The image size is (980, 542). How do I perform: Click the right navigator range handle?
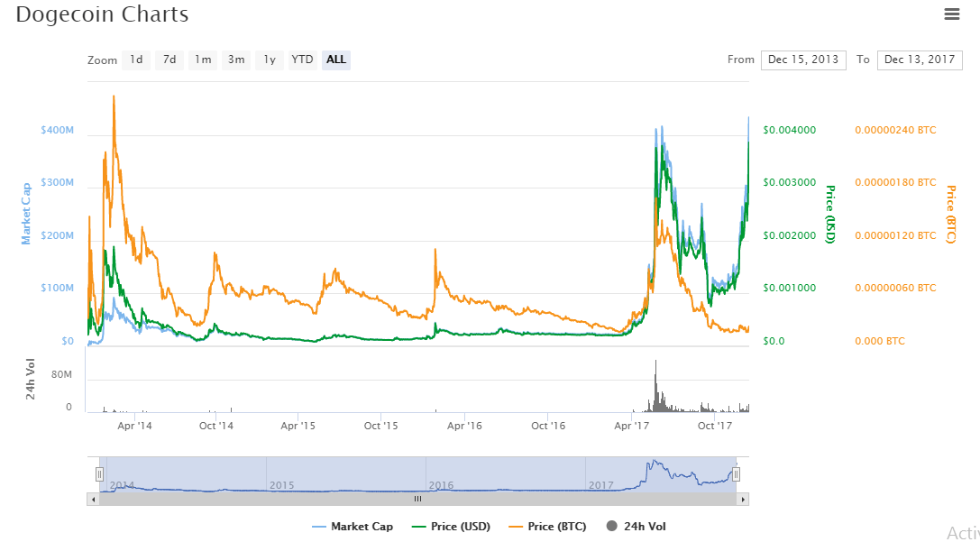pos(737,474)
